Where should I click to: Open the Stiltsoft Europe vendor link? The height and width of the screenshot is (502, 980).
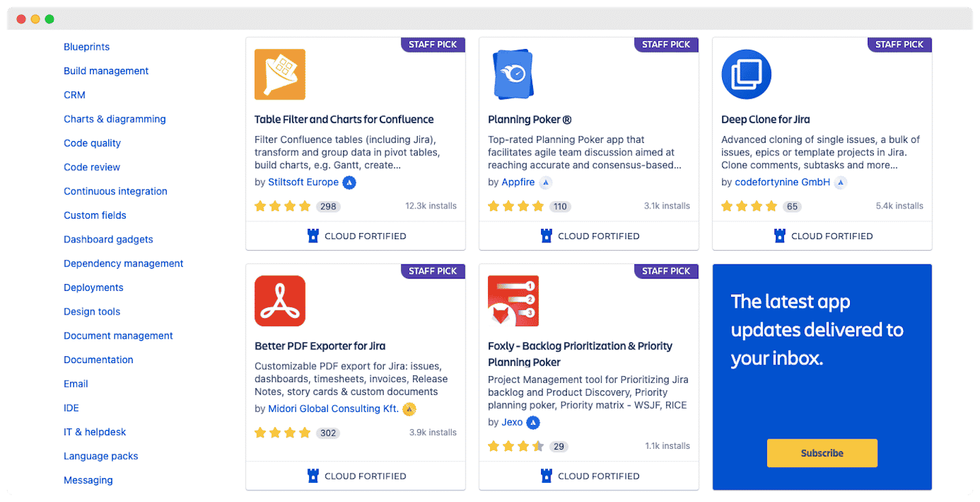click(x=304, y=183)
